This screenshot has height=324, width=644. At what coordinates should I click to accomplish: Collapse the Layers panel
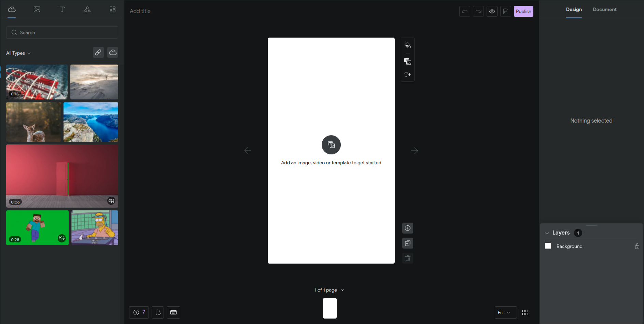coord(547,233)
